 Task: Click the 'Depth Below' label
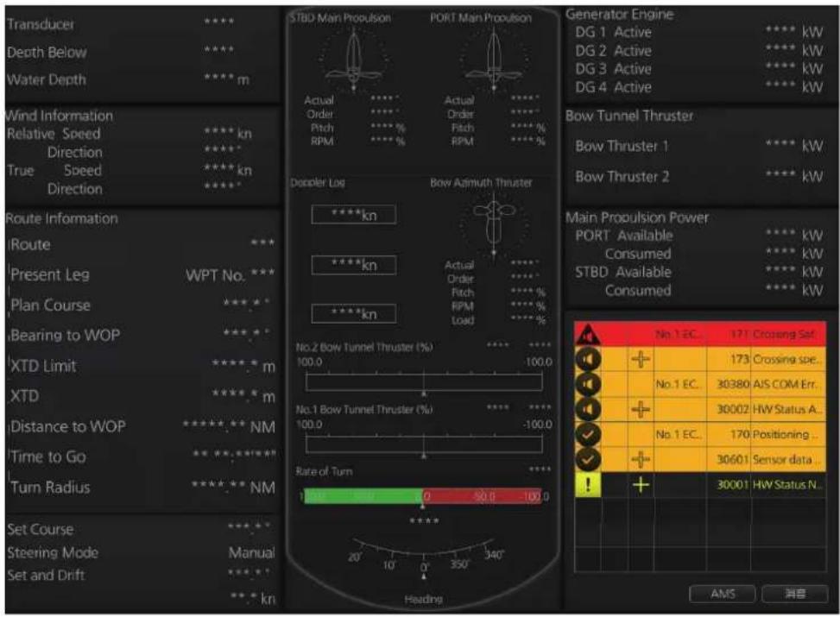pyautogui.click(x=47, y=53)
